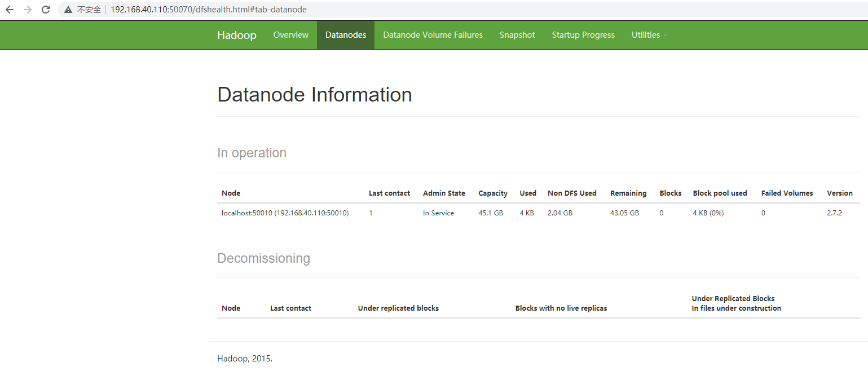The image size is (868, 384).
Task: Click the 2.04 GB non DFS value
Action: tap(560, 213)
